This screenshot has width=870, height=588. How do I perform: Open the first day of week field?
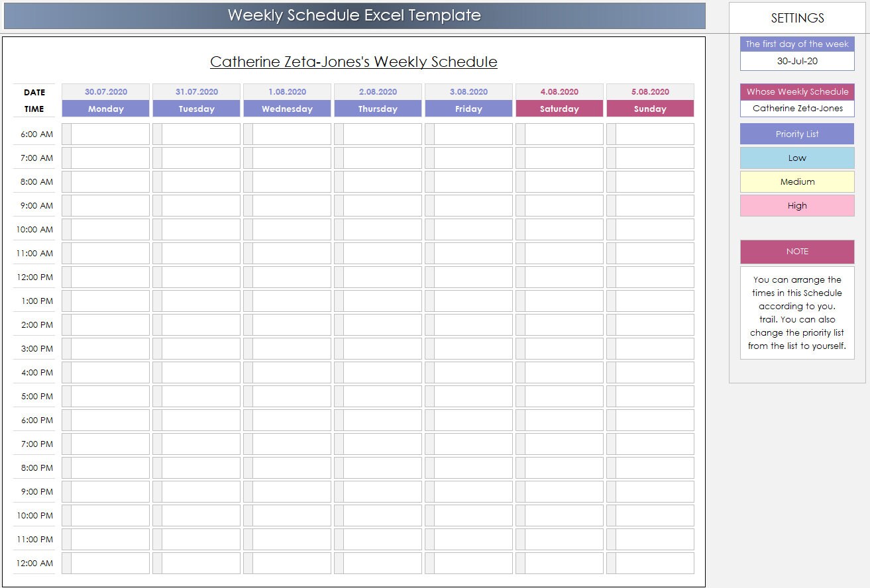(797, 61)
